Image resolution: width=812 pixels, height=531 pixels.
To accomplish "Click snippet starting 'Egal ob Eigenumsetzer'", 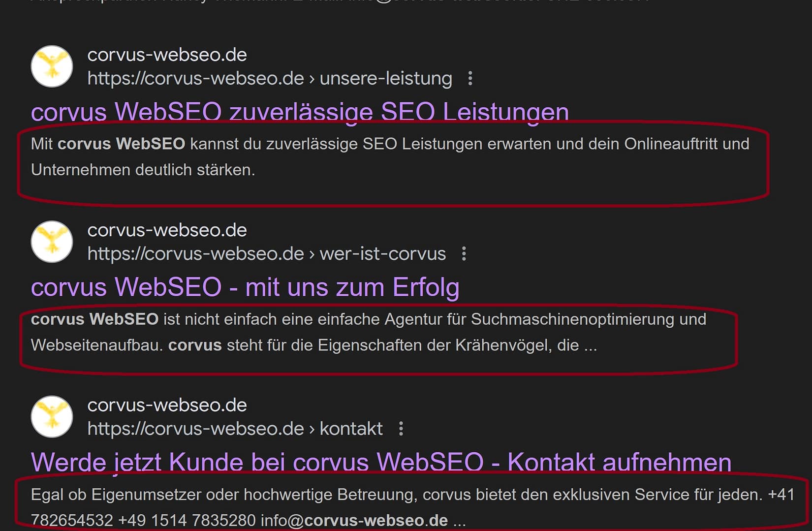I will coord(412,507).
